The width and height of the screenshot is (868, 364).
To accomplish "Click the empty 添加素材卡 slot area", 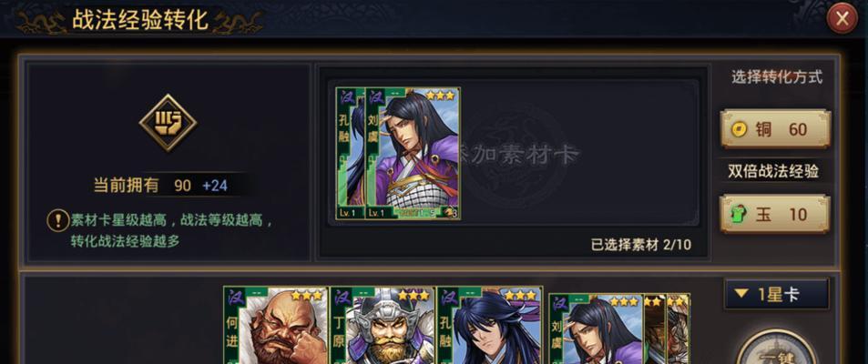I will pyautogui.click(x=578, y=153).
